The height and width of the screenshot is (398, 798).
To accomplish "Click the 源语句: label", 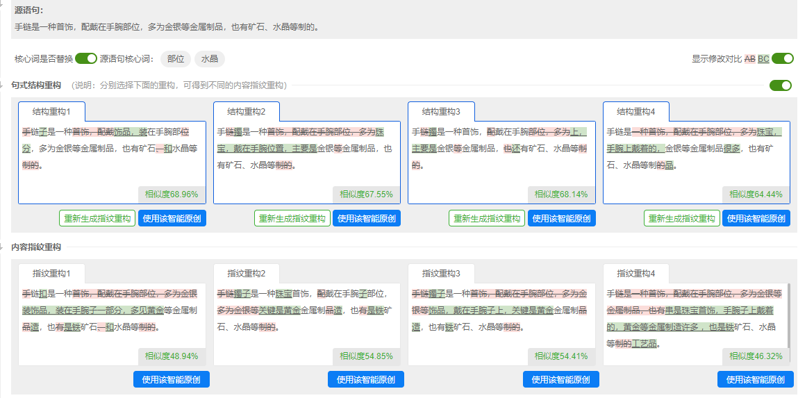I will click(x=29, y=10).
